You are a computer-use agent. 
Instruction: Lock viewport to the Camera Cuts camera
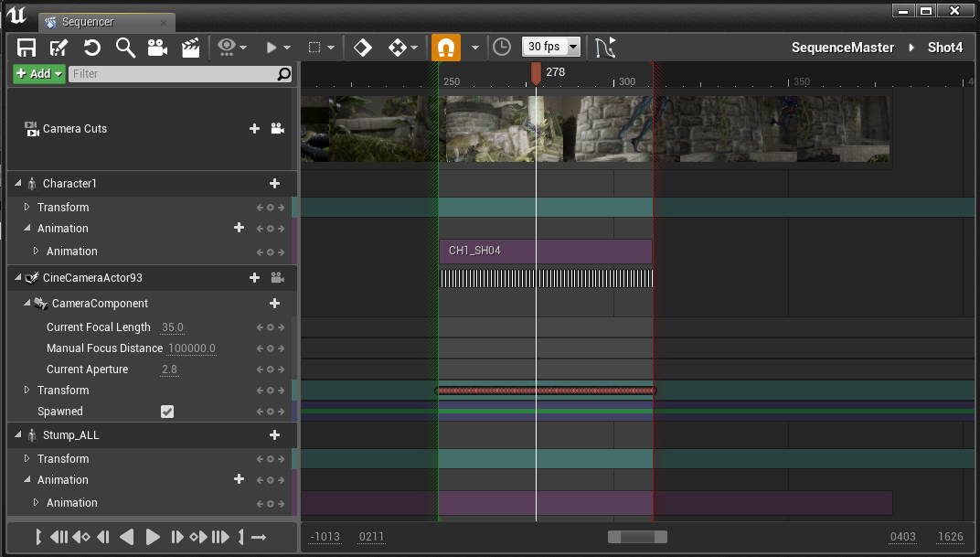tap(277, 129)
